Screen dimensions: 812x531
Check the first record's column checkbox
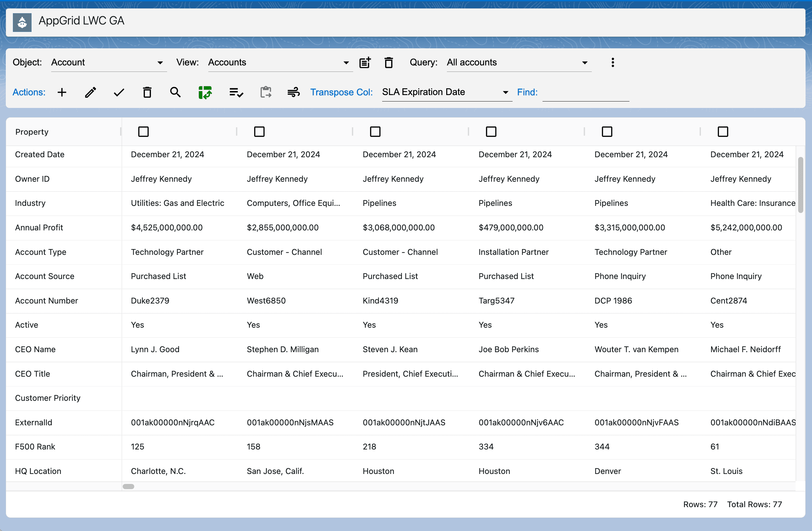(x=143, y=132)
